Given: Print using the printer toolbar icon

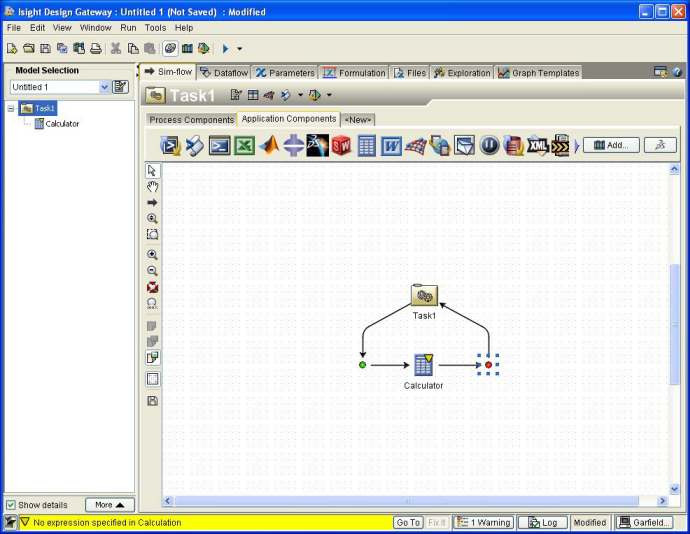Looking at the screenshot, I should click(95, 48).
